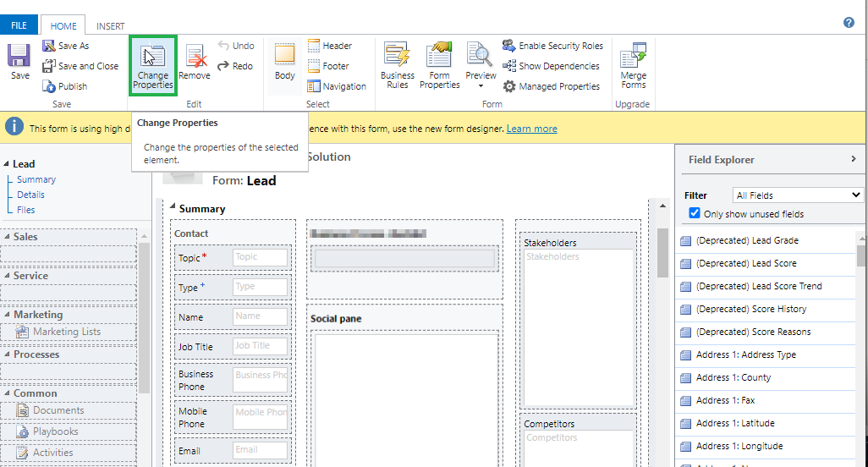Viewport: 868px width, 467px height.
Task: Go to Details link under Lead
Action: point(30,195)
